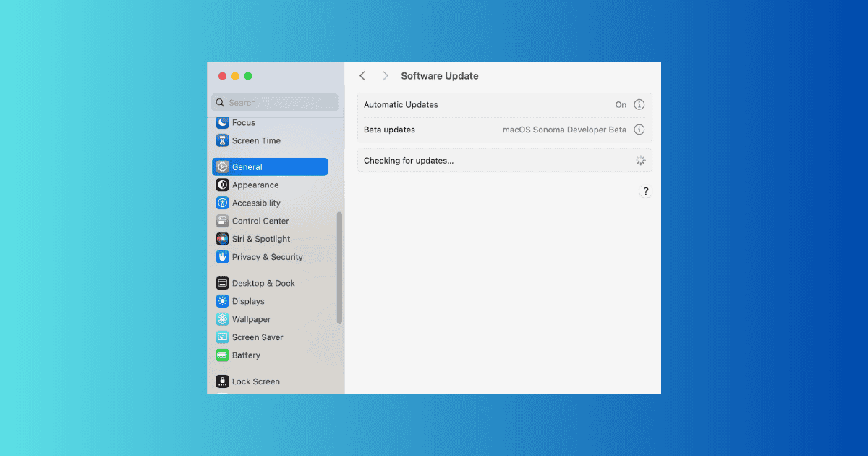Screen dimensions: 868x456
Task: Click the Automatic Updates On value
Action: (x=621, y=105)
